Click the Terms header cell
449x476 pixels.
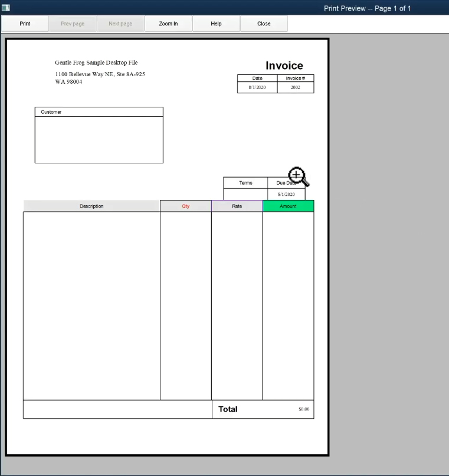[x=245, y=183]
